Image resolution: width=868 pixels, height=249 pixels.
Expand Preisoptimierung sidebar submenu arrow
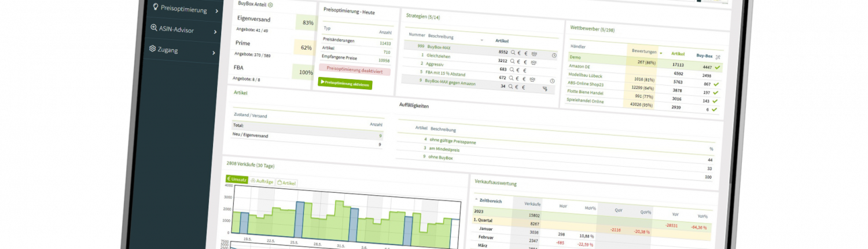(x=217, y=11)
